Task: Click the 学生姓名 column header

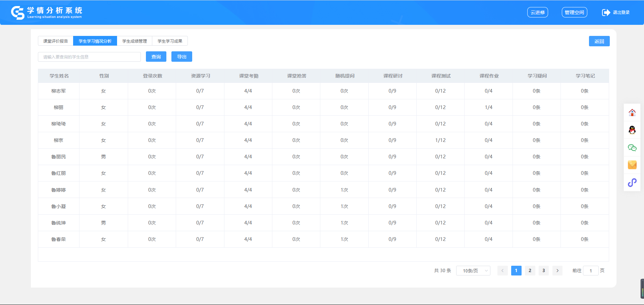Action: (x=59, y=76)
